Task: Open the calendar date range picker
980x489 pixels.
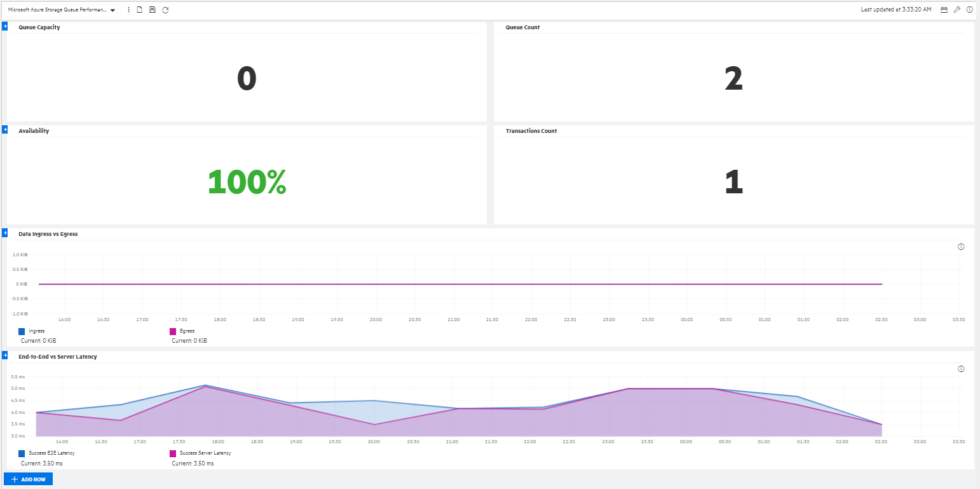Action: tap(944, 10)
